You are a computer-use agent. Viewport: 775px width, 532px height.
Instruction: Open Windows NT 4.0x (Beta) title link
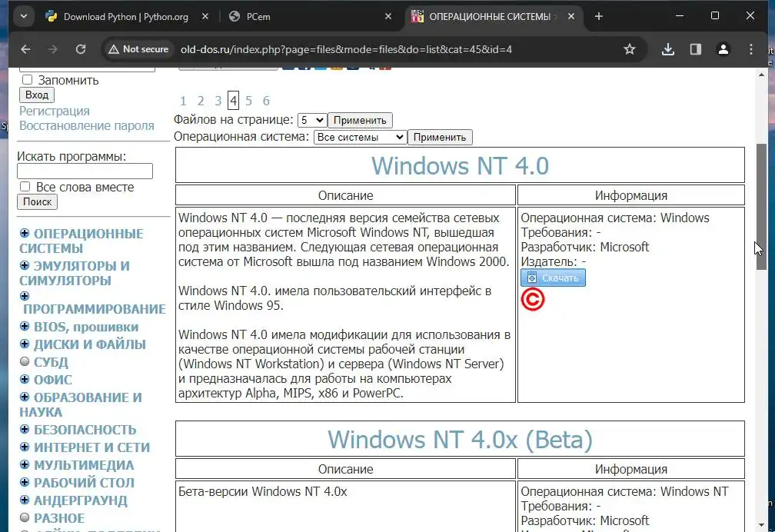[460, 440]
